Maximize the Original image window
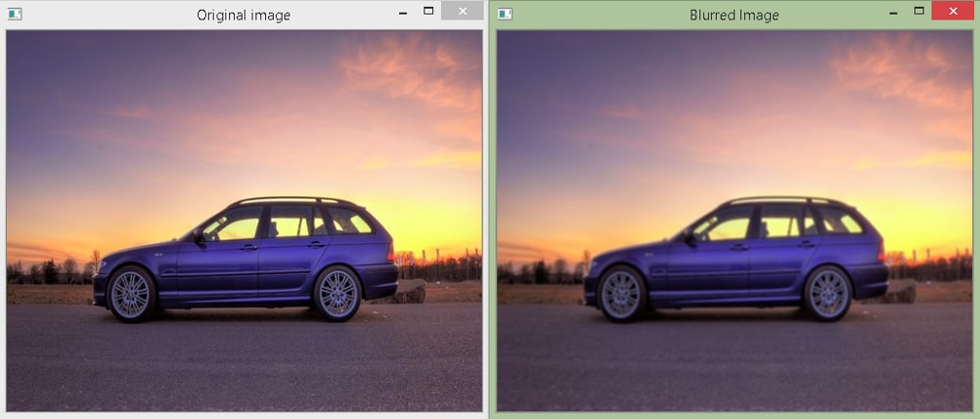Screen dimensions: 980x419 428,11
